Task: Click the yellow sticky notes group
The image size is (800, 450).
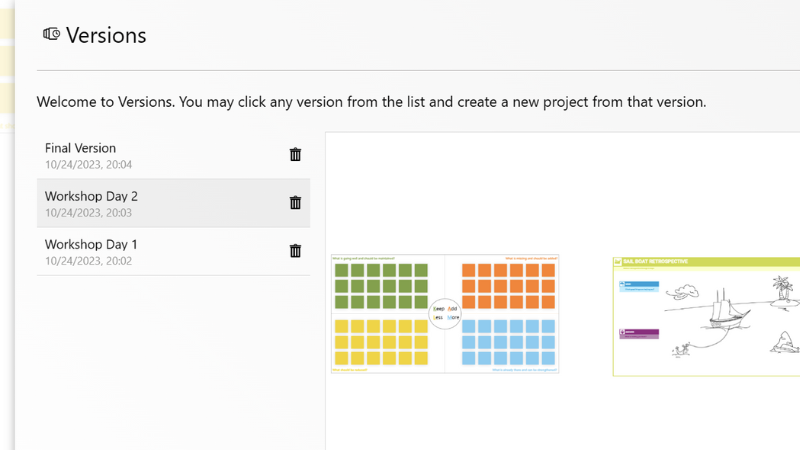Action: pyautogui.click(x=381, y=342)
